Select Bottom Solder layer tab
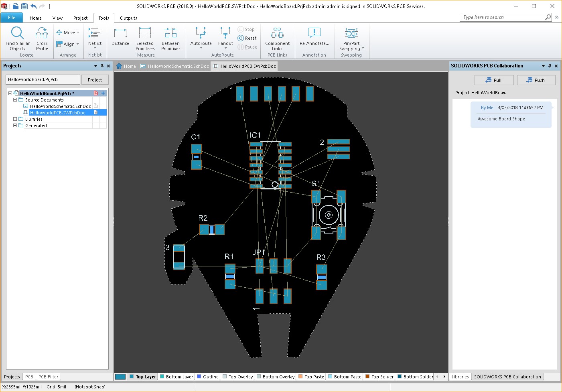 pos(415,377)
